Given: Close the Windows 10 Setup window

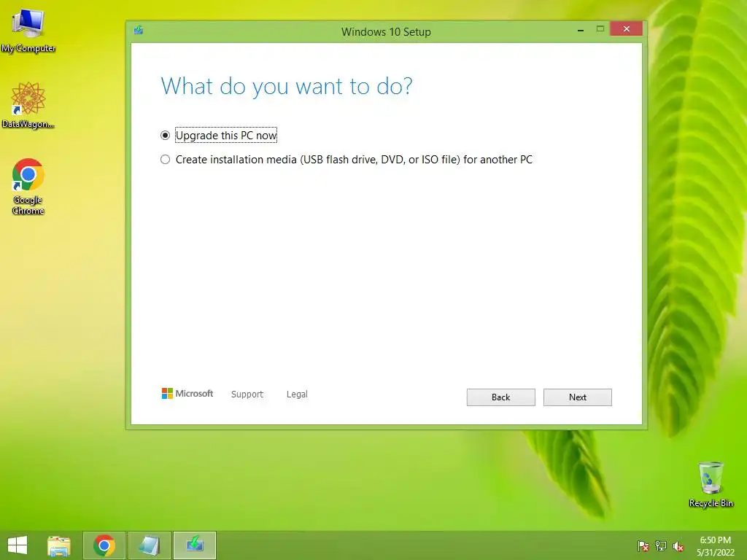Looking at the screenshot, I should [x=626, y=29].
